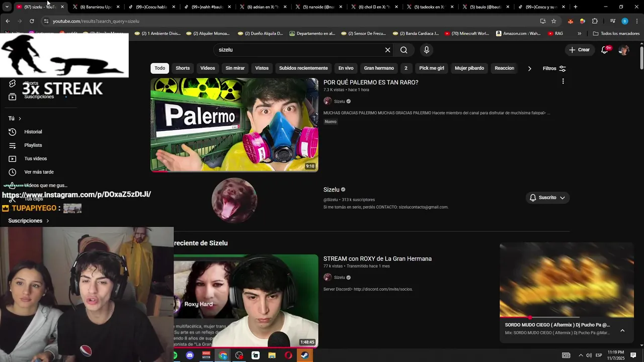Show hidden system tray icons
This screenshot has width=644, height=362.
pos(581,355)
